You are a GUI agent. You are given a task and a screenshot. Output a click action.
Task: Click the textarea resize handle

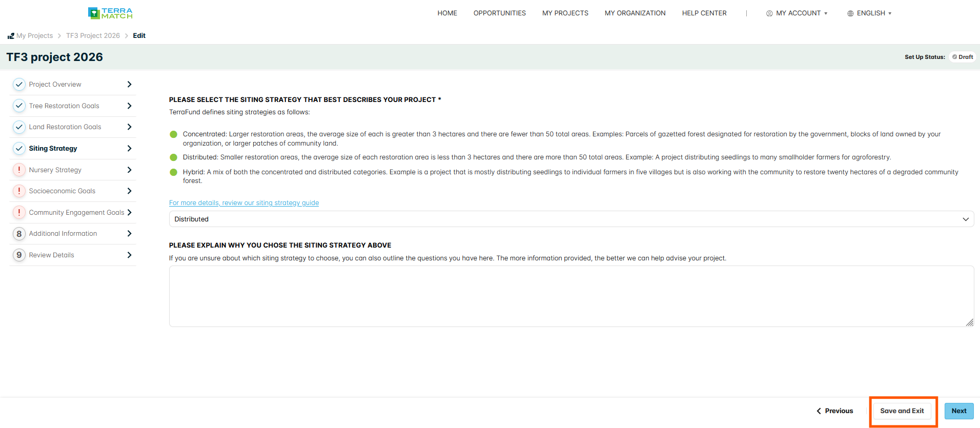point(969,322)
